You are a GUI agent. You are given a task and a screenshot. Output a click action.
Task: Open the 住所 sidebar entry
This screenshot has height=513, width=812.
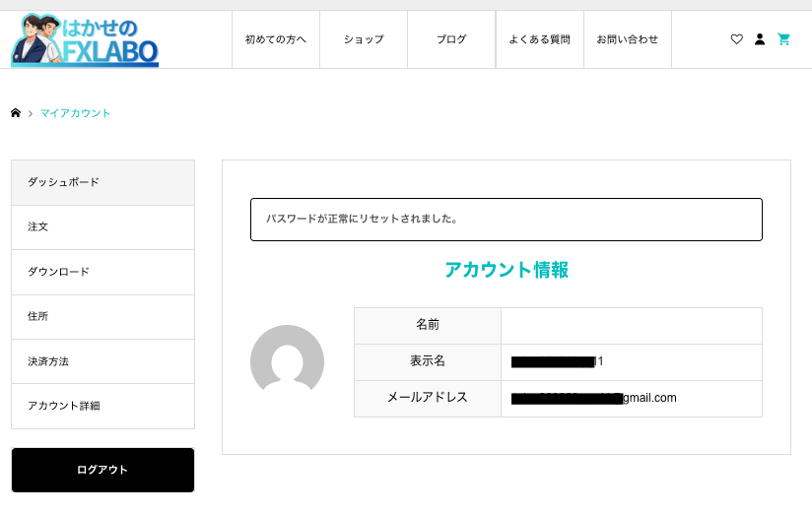pyautogui.click(x=102, y=317)
